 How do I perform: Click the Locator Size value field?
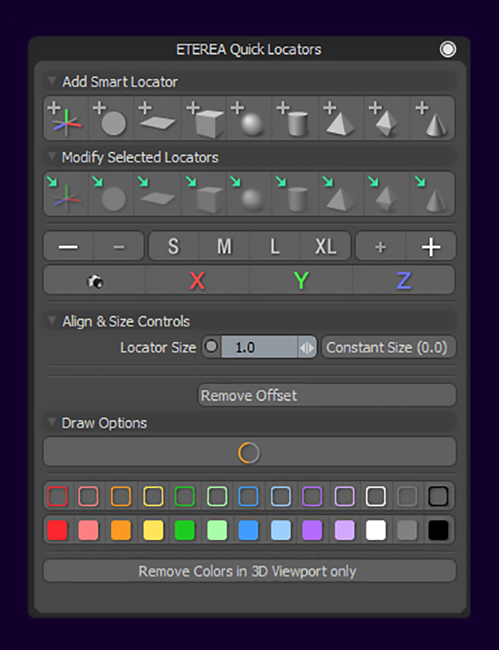[259, 347]
